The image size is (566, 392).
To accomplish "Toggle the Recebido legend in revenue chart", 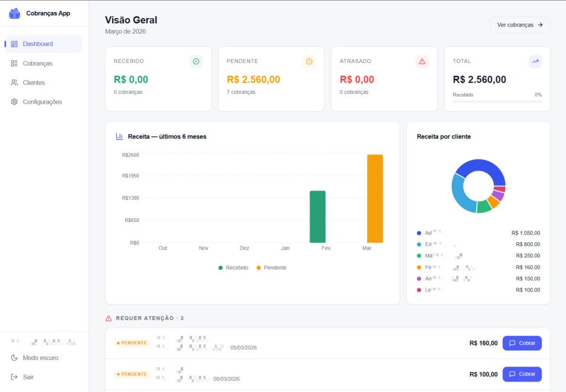I will click(233, 268).
